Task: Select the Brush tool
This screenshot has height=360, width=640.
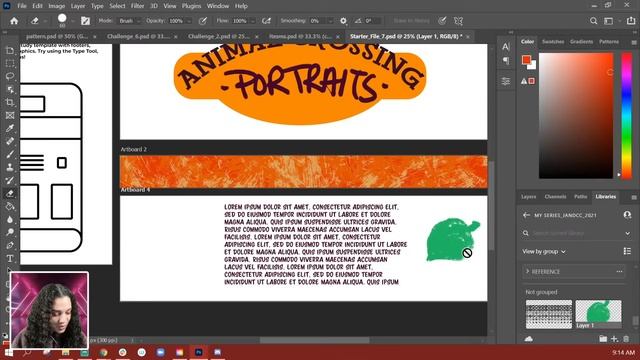Action: [10, 154]
